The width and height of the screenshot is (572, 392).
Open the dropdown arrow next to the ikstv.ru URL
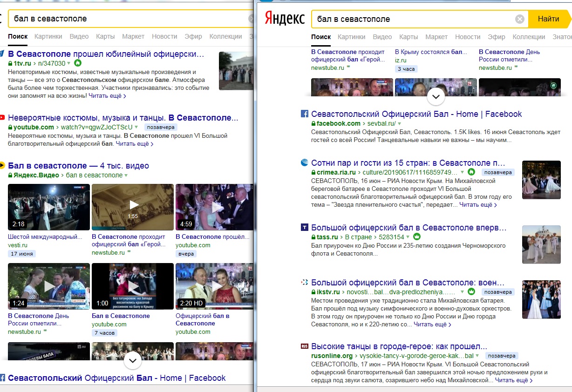(462, 292)
